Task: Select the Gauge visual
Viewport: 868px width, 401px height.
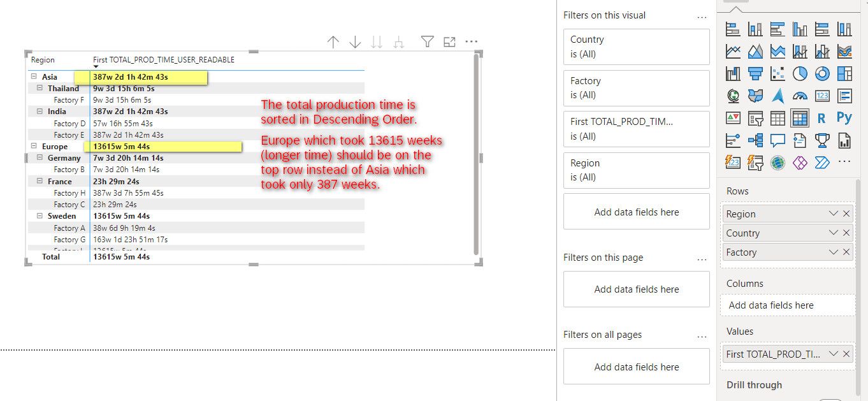Action: click(800, 96)
